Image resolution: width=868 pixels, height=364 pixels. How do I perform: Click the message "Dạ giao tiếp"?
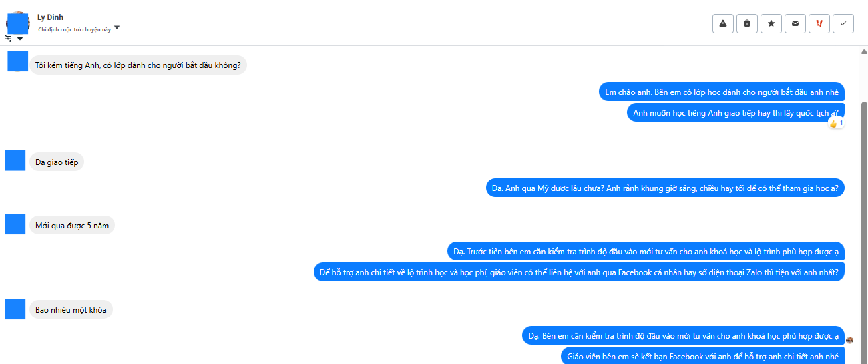57,162
